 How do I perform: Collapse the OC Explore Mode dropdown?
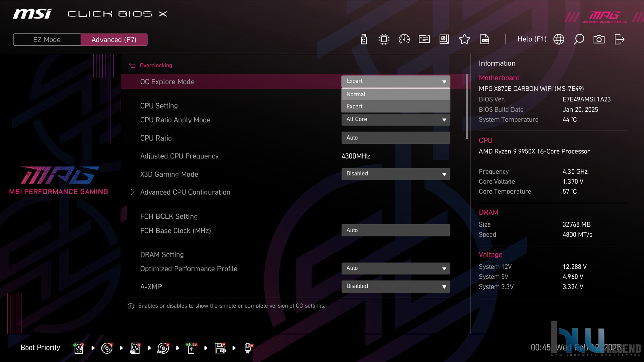396,81
